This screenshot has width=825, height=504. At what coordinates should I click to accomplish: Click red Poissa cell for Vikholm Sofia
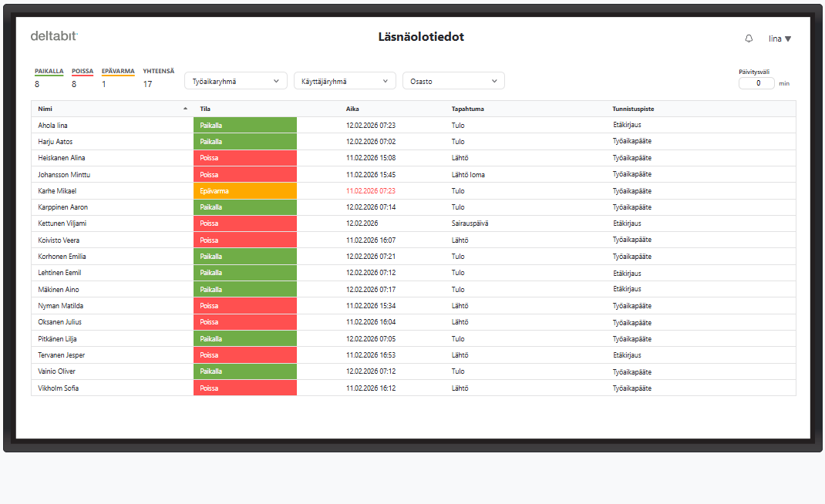coord(244,388)
